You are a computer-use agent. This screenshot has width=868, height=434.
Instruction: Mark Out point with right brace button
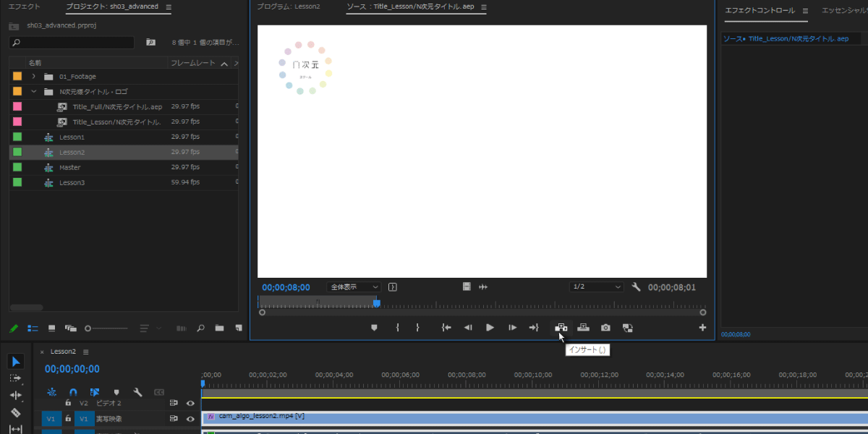[417, 328]
